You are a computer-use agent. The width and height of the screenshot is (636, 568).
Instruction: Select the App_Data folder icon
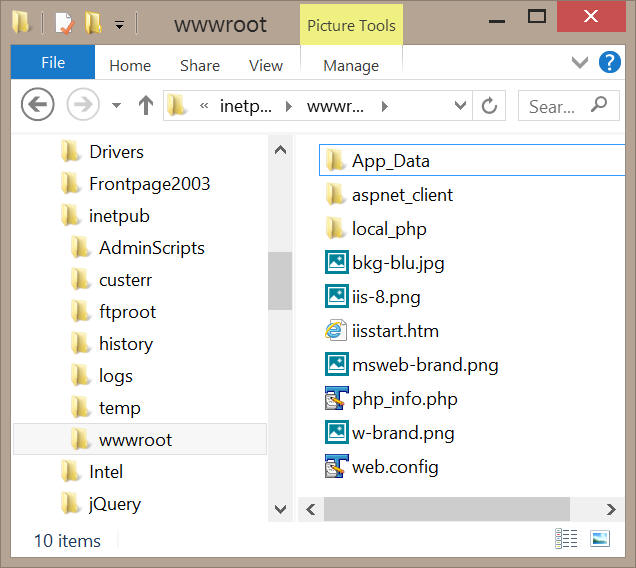(335, 161)
